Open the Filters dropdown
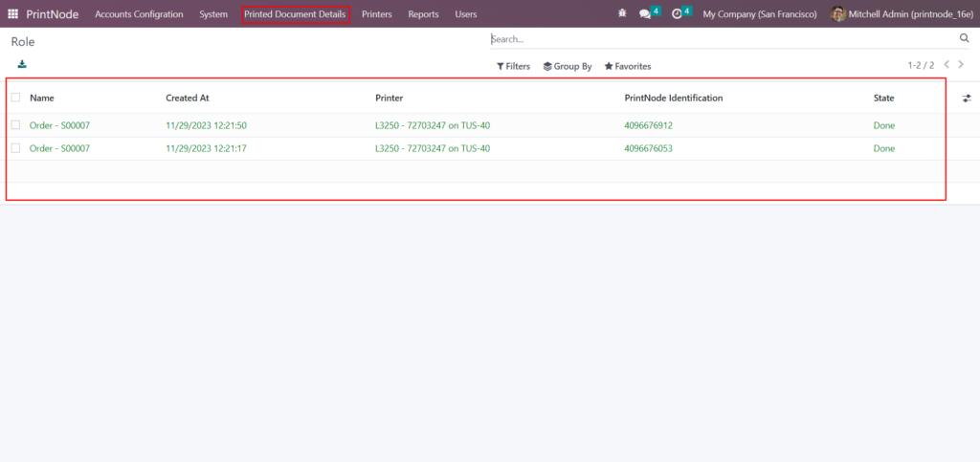Image resolution: width=980 pixels, height=462 pixels. (x=513, y=66)
